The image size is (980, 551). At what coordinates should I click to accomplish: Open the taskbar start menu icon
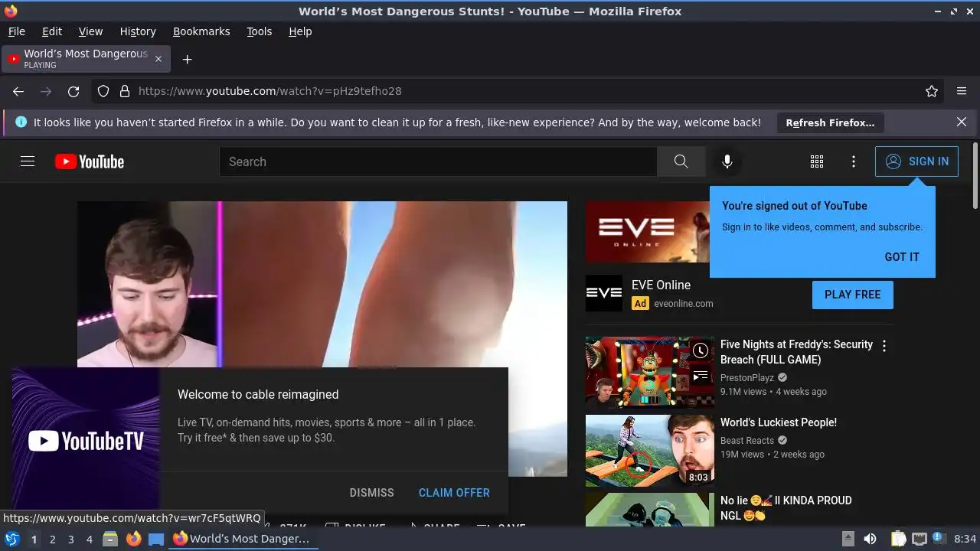(x=12, y=539)
